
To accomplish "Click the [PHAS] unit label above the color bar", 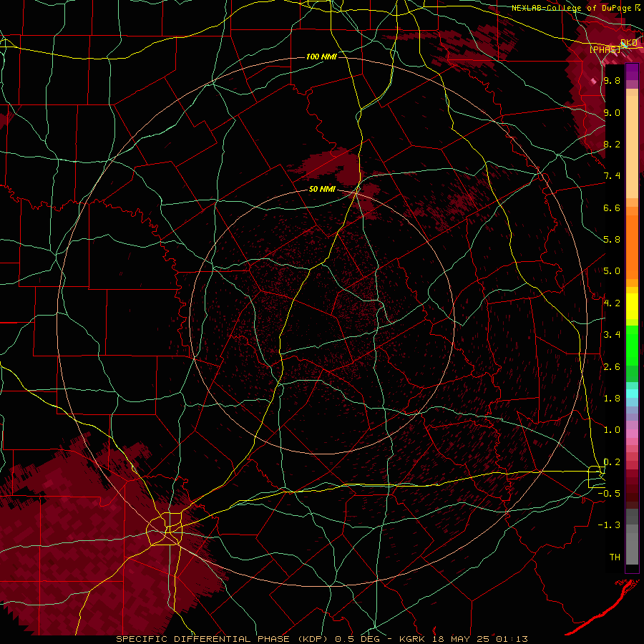I will point(605,49).
